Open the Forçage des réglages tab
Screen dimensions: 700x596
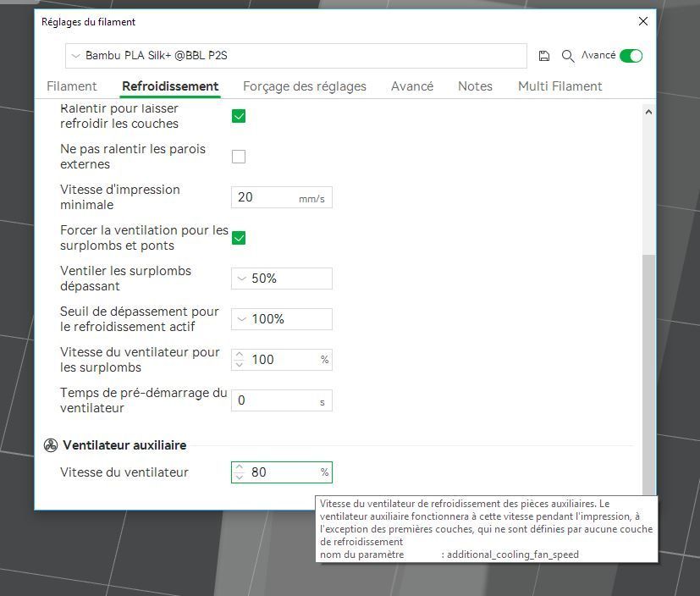point(305,86)
